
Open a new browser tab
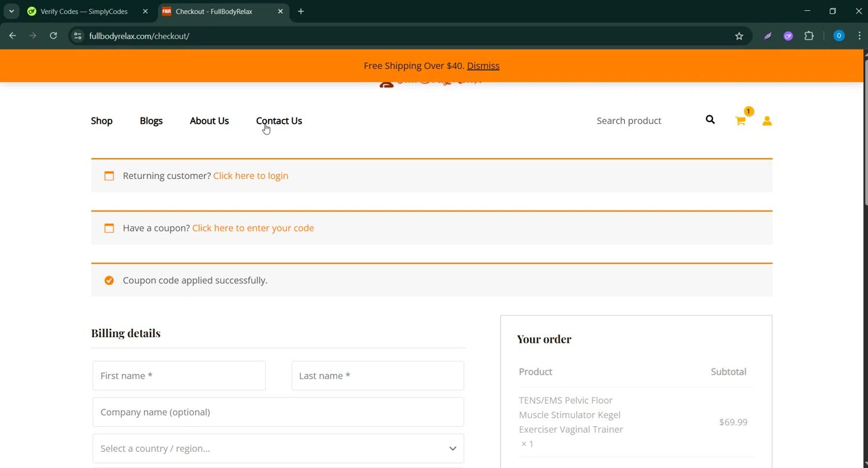click(301, 11)
